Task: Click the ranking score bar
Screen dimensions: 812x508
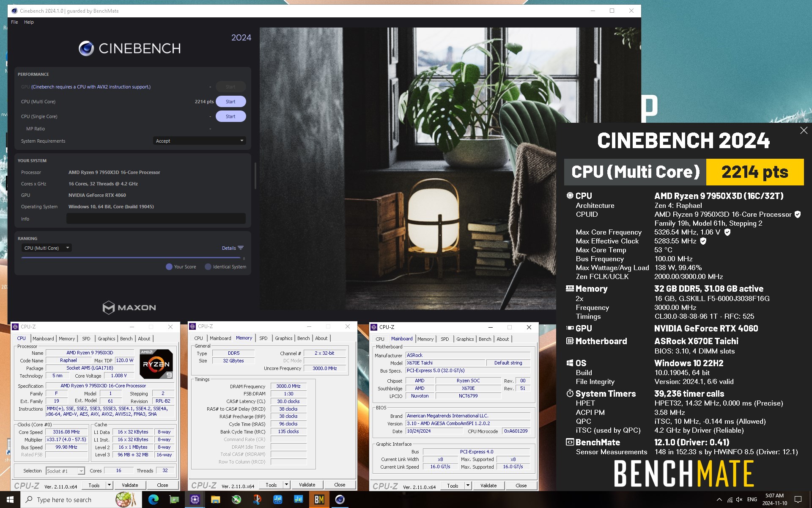Action: pos(131,257)
